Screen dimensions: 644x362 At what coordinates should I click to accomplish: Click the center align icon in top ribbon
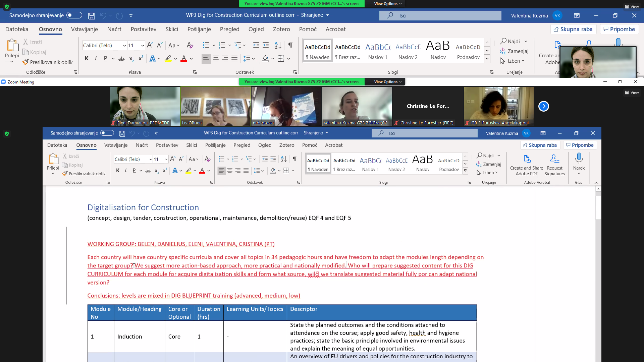pyautogui.click(x=216, y=59)
